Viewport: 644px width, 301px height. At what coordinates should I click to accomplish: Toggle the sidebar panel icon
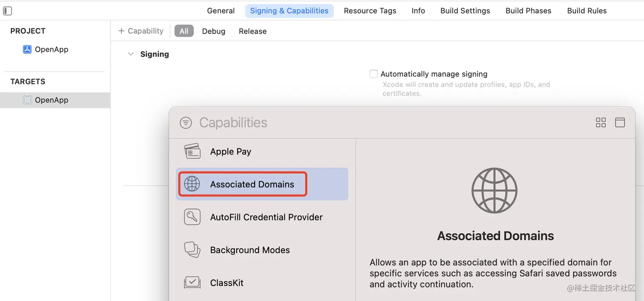(x=8, y=11)
